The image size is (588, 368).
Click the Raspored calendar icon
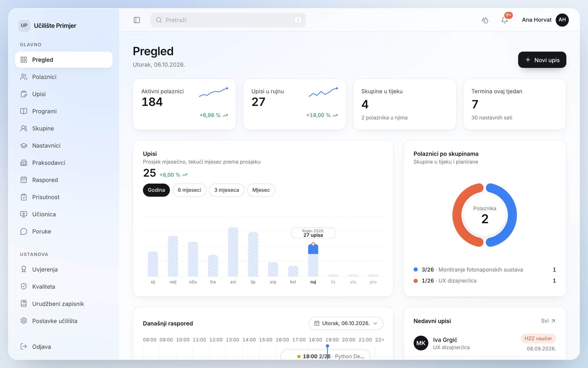coord(24,180)
